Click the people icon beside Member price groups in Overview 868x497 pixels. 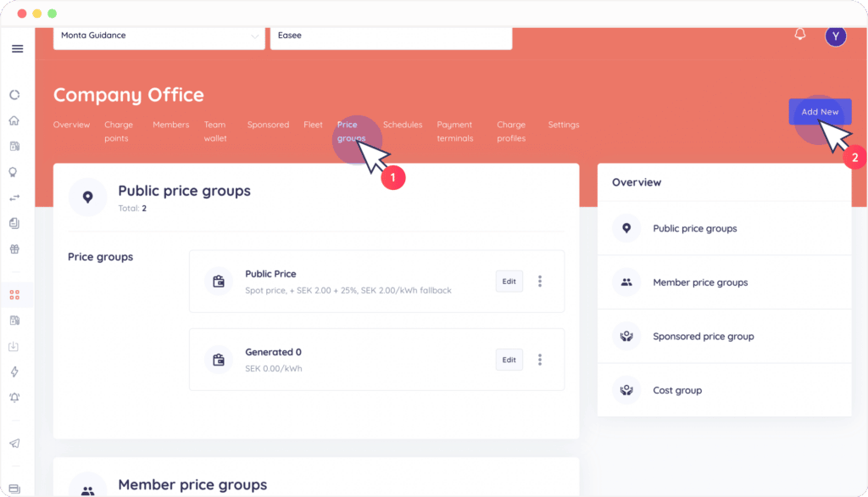[x=626, y=282]
